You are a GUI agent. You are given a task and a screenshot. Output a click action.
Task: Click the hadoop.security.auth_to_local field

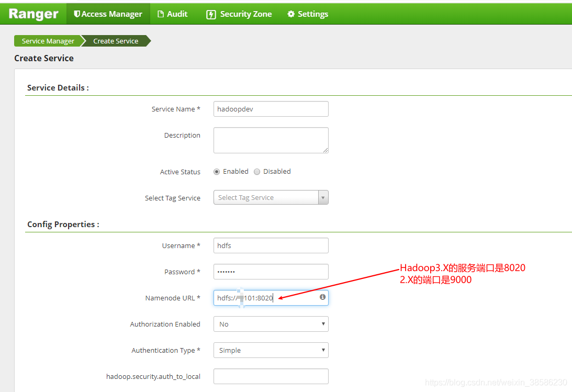(x=271, y=376)
